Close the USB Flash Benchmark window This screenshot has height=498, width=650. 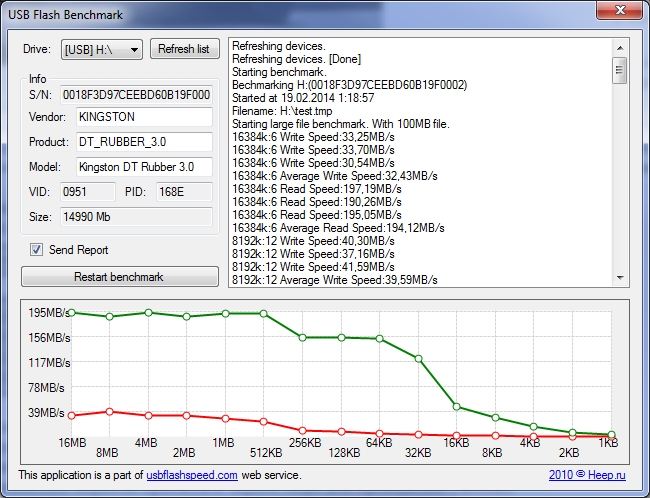pyautogui.click(x=619, y=10)
